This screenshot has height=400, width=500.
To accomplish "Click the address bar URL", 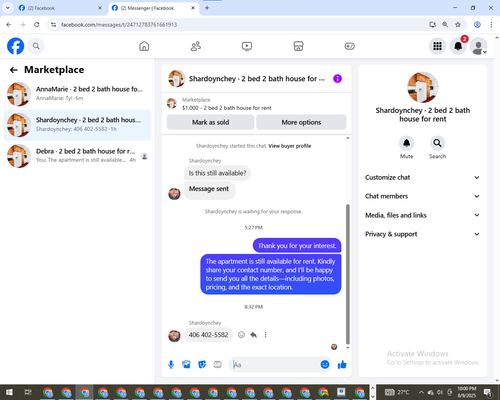I will tap(119, 25).
